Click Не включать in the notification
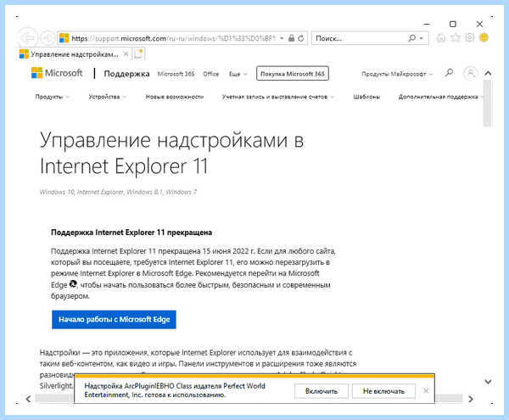Screen dimensions: 509x420 (383, 391)
